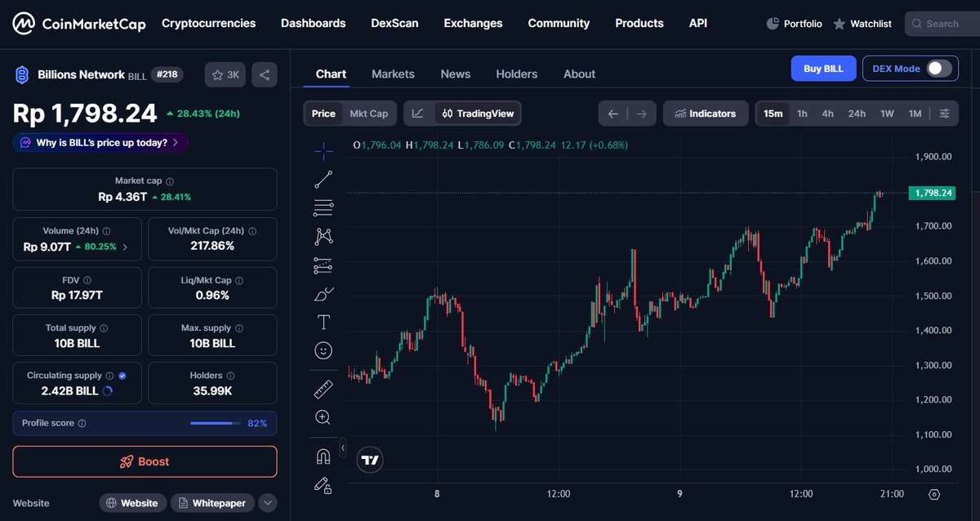
Task: Switch to simple line chart icon
Action: 418,114
